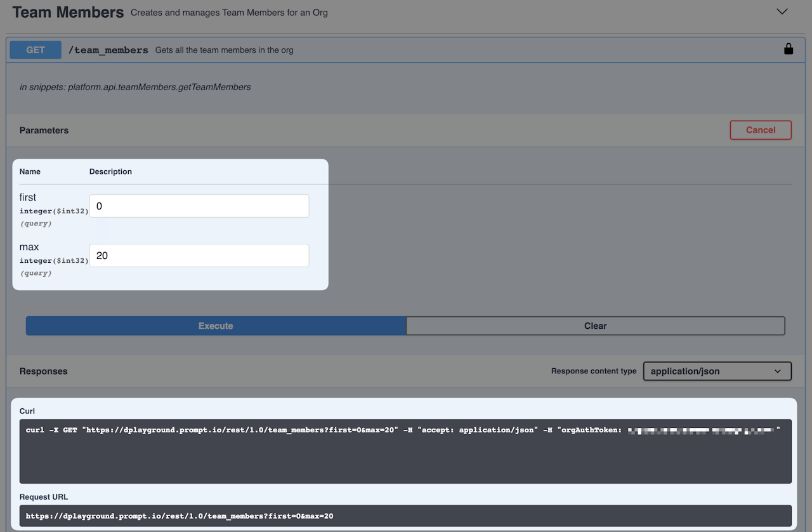Collapse the Team Members section chevron
Image resolution: width=812 pixels, height=532 pixels.
coord(782,11)
